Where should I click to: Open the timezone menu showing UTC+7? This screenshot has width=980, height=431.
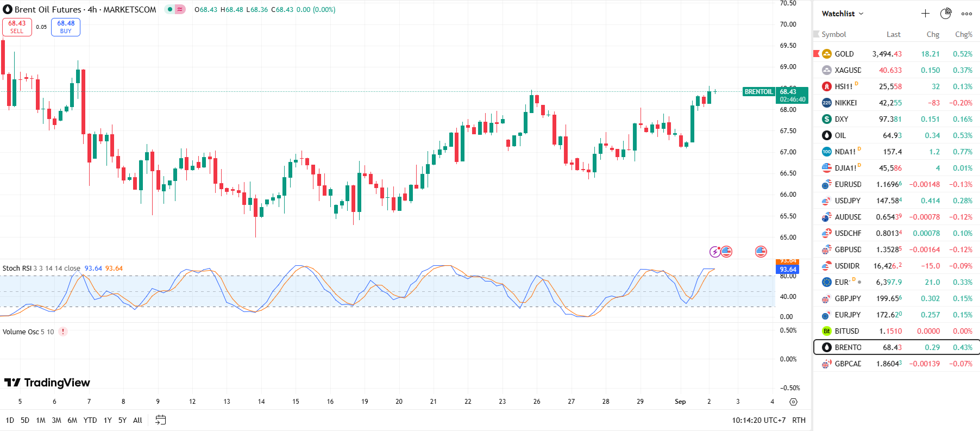758,420
